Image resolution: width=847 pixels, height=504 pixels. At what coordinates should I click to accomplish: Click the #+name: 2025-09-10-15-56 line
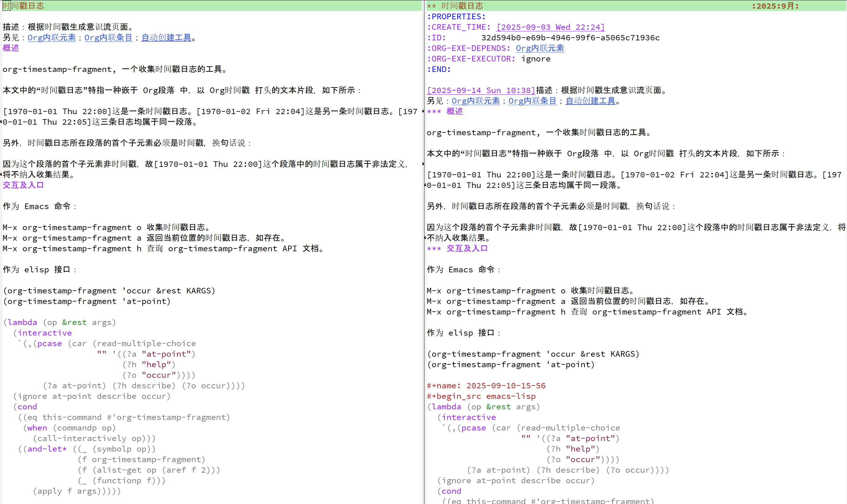486,386
